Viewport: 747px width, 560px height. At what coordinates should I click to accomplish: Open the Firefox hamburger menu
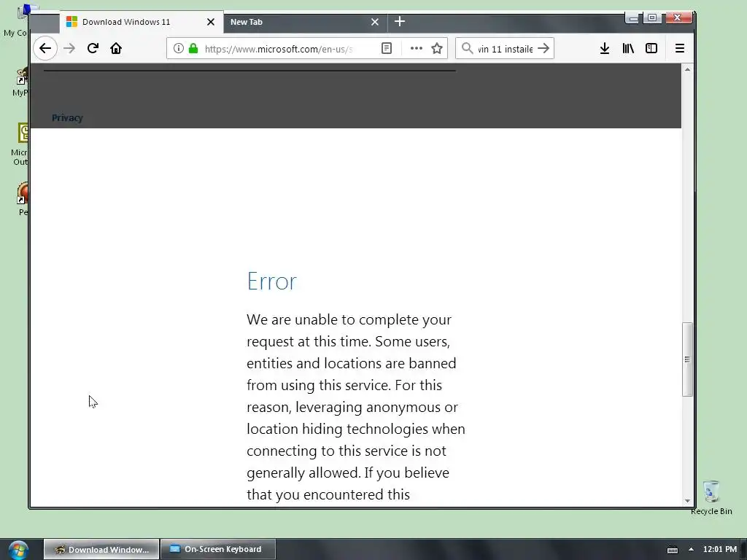(680, 48)
